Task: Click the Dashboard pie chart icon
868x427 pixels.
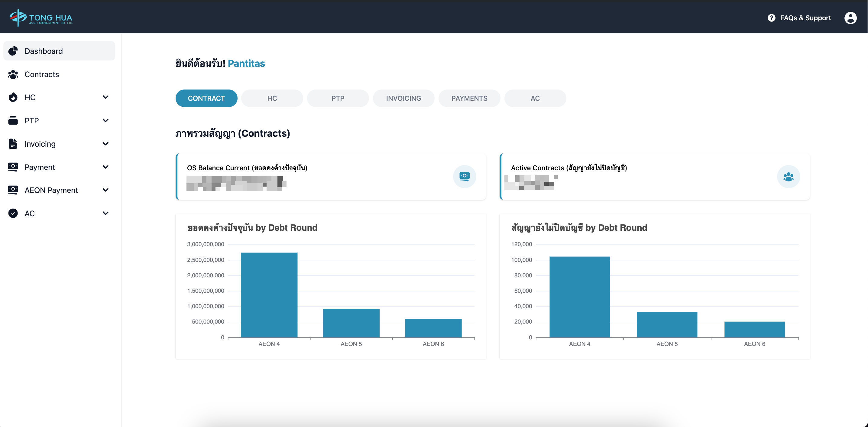Action: [13, 51]
